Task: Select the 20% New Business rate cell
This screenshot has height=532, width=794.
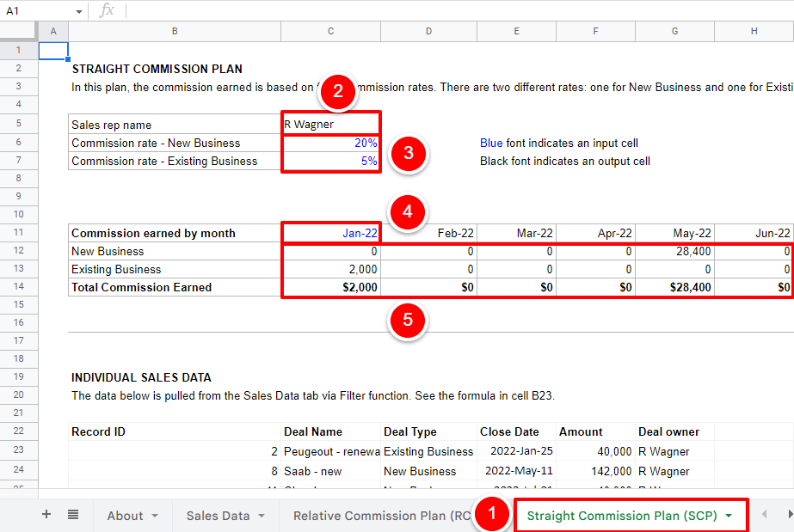Action: click(x=330, y=144)
